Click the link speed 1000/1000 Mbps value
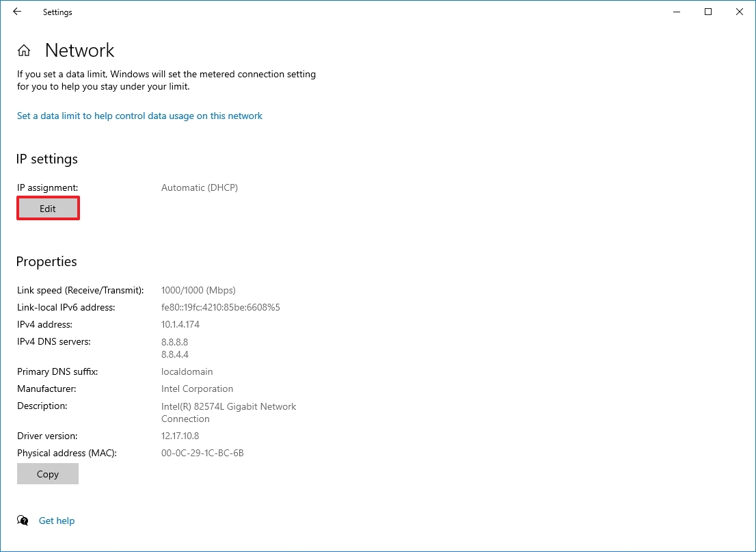Screen dimensions: 756x552 (x=198, y=290)
